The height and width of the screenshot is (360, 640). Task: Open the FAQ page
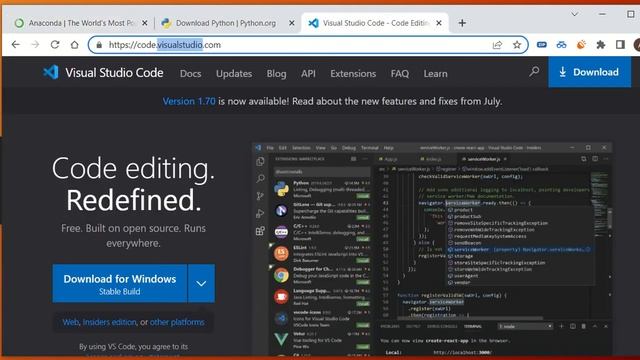(x=400, y=73)
